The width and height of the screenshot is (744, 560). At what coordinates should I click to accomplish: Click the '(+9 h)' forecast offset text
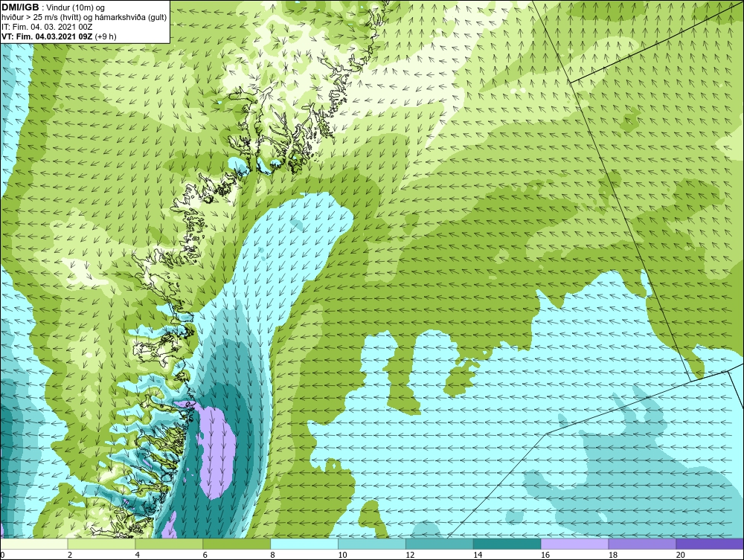click(x=106, y=36)
